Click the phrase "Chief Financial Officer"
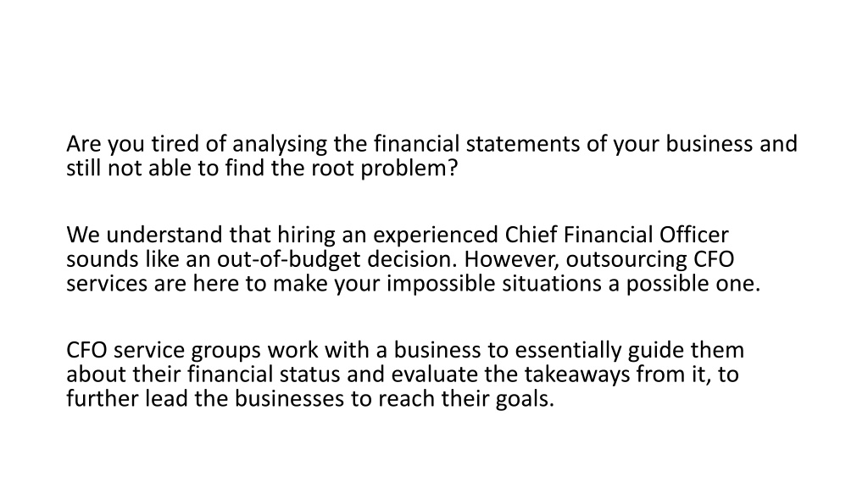The width and height of the screenshot is (868, 488). pos(617,236)
